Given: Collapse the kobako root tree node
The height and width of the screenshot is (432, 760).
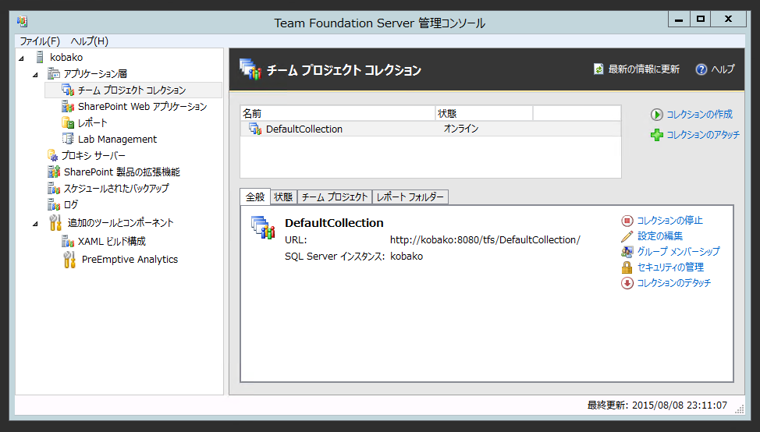Looking at the screenshot, I should pyautogui.click(x=21, y=58).
